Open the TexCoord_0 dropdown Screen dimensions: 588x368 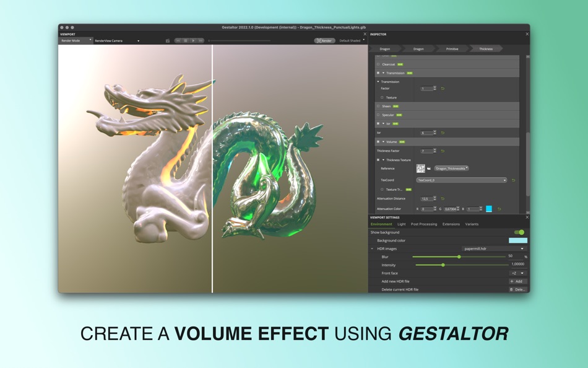point(462,180)
